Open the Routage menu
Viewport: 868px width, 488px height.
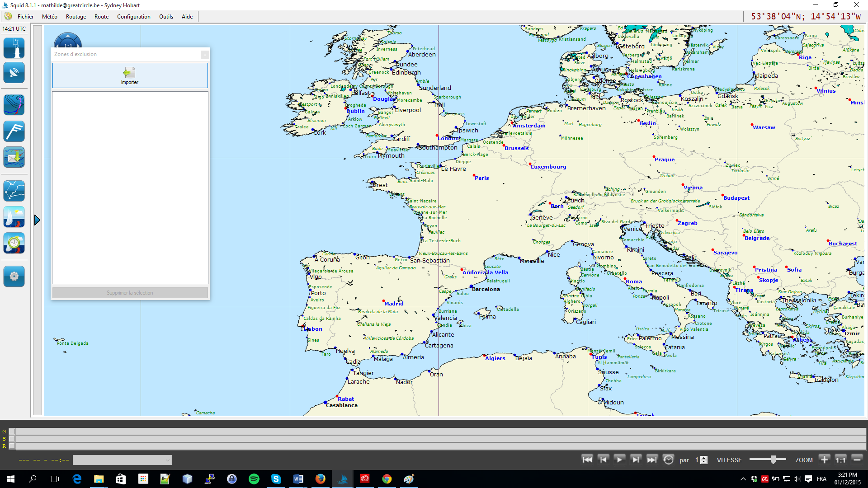pos(75,17)
